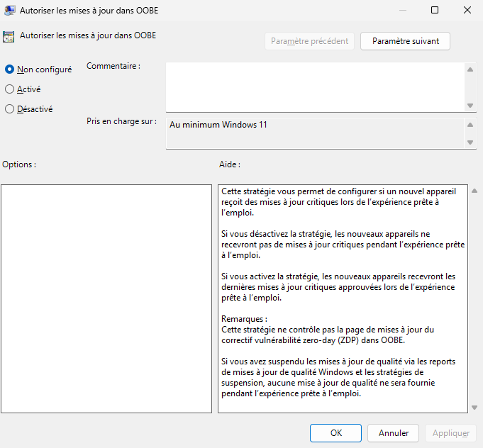Close the dialog window
483x448 pixels.
point(467,10)
